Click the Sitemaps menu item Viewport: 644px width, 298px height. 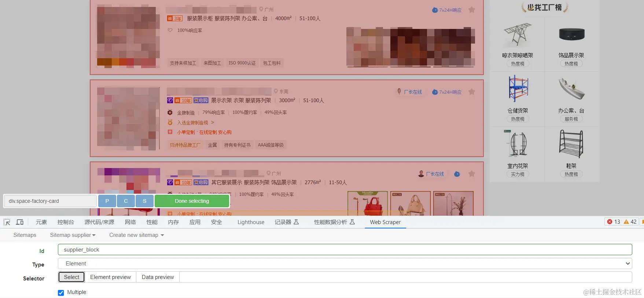(x=25, y=235)
